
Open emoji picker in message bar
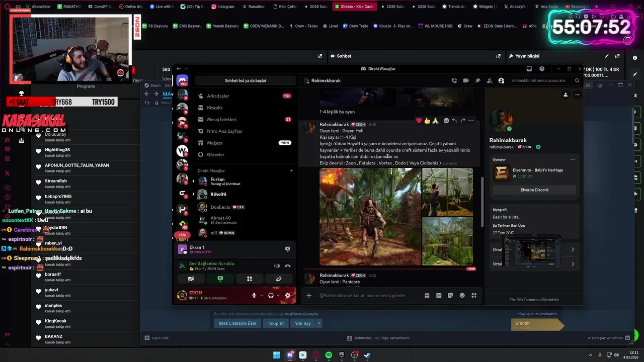pyautogui.click(x=462, y=296)
